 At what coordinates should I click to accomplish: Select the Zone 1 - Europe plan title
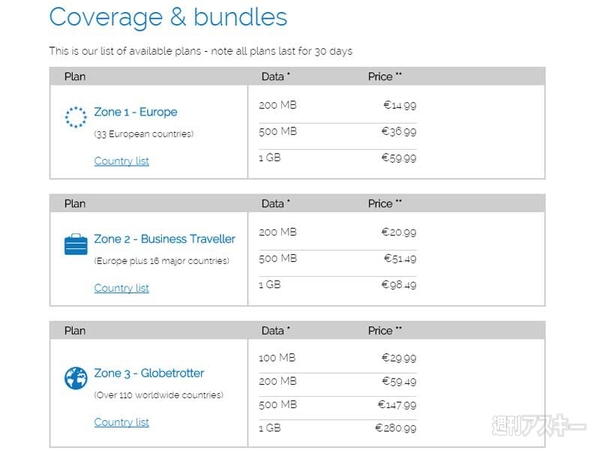click(x=135, y=112)
